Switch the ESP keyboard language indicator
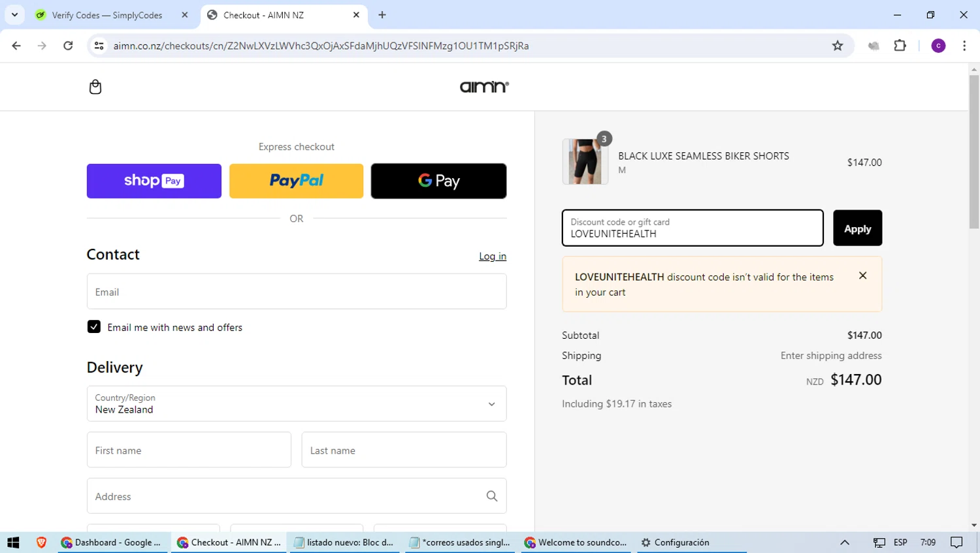The width and height of the screenshot is (980, 553). pos(900,543)
